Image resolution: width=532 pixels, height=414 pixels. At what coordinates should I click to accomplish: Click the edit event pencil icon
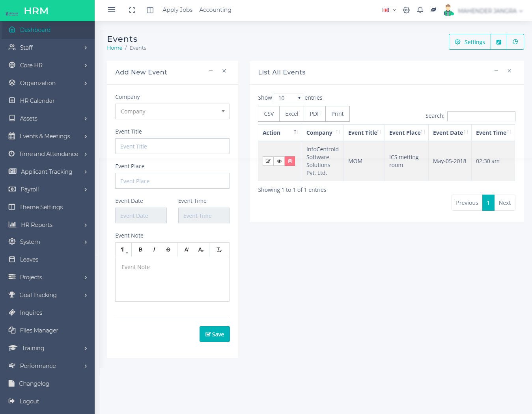pyautogui.click(x=268, y=161)
